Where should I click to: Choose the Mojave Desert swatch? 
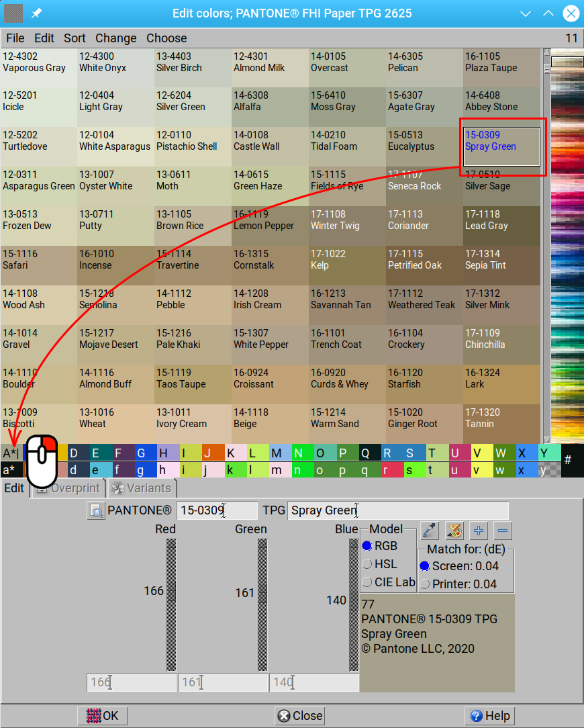(115, 345)
